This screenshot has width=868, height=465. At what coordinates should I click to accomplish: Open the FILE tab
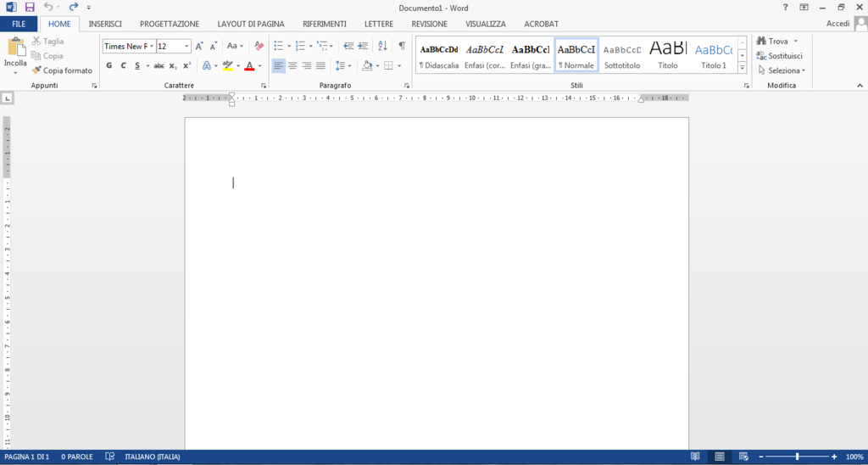19,24
